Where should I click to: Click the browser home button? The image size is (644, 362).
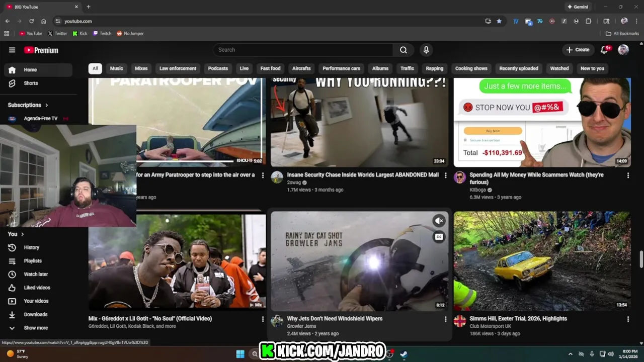pos(44,21)
